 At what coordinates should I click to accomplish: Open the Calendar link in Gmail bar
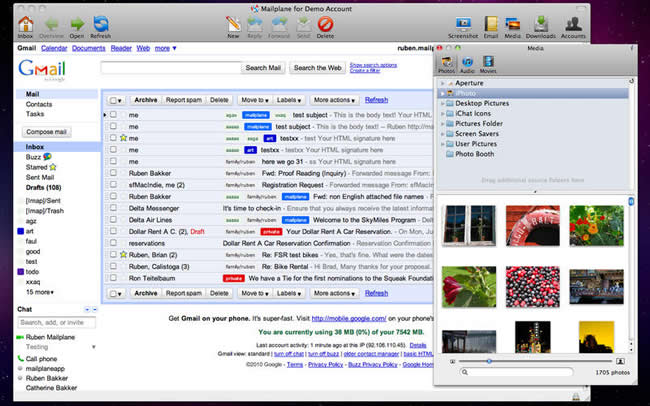54,48
